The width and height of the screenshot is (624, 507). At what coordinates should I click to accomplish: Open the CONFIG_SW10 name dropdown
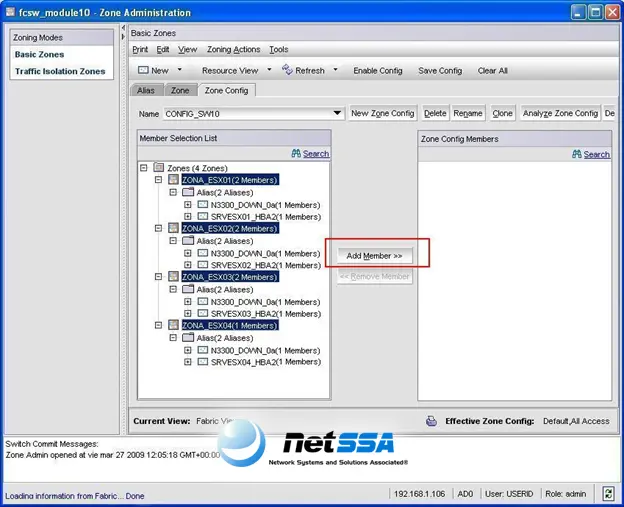click(x=337, y=113)
